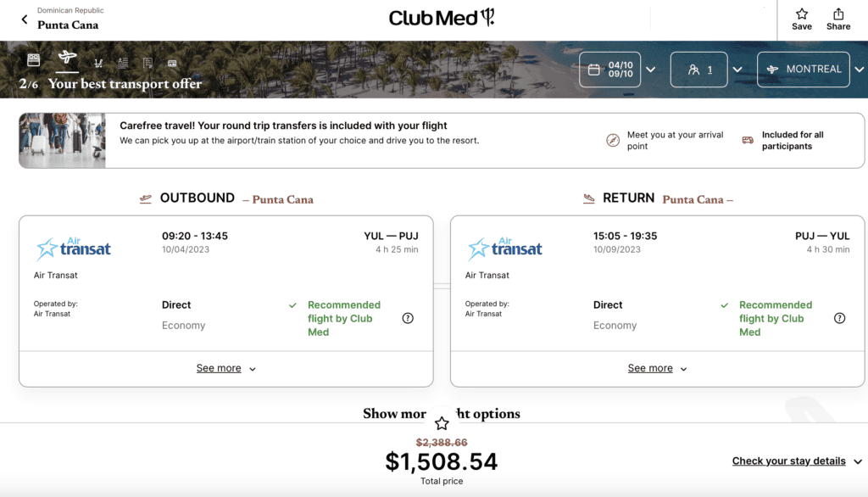The width and height of the screenshot is (868, 497).
Task: Click the star icon above the total price
Action: point(441,422)
